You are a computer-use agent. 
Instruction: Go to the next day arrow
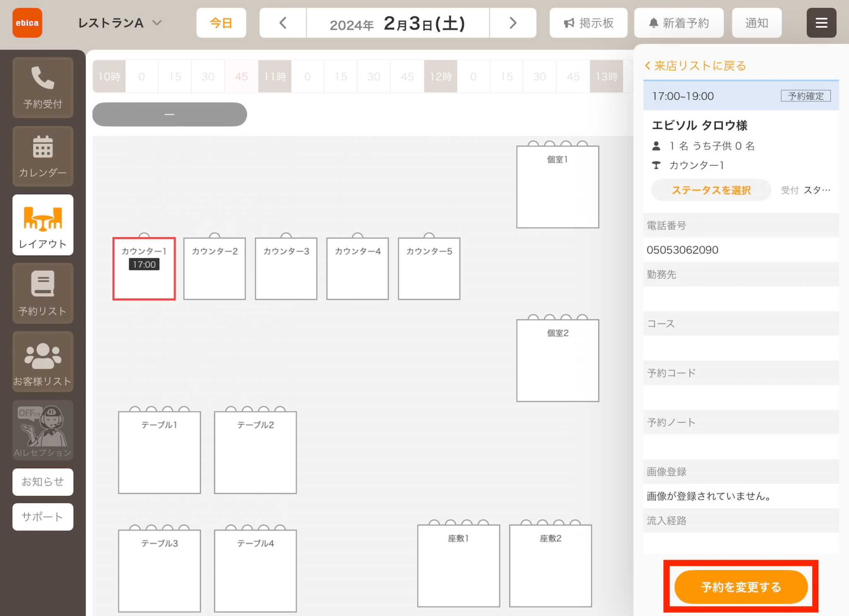coord(513,23)
